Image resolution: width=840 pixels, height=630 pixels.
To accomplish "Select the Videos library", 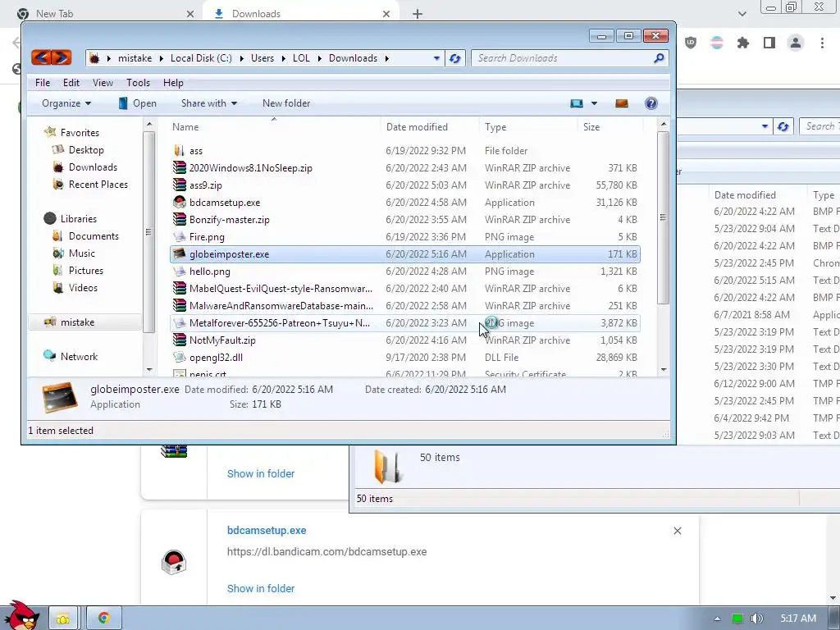I will tap(83, 288).
